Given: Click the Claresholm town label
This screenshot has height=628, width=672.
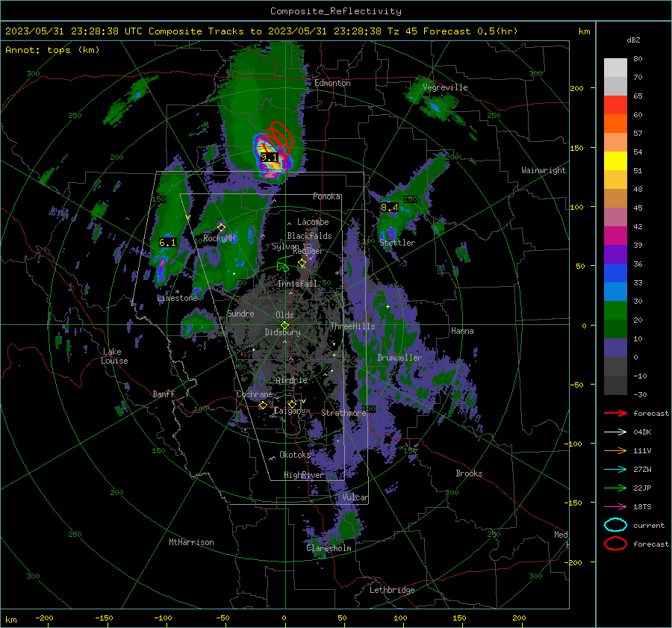Looking at the screenshot, I should point(329,548).
